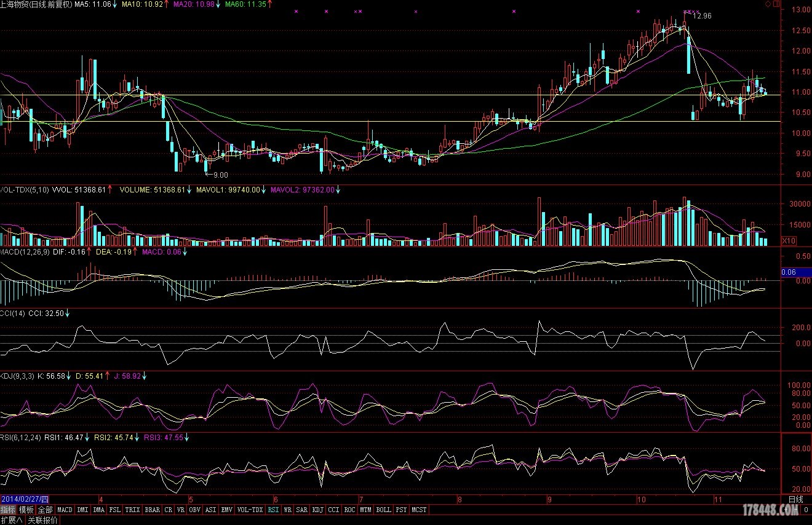Click the 日线 period label at bottom right
The height and width of the screenshot is (525, 812).
click(x=796, y=499)
